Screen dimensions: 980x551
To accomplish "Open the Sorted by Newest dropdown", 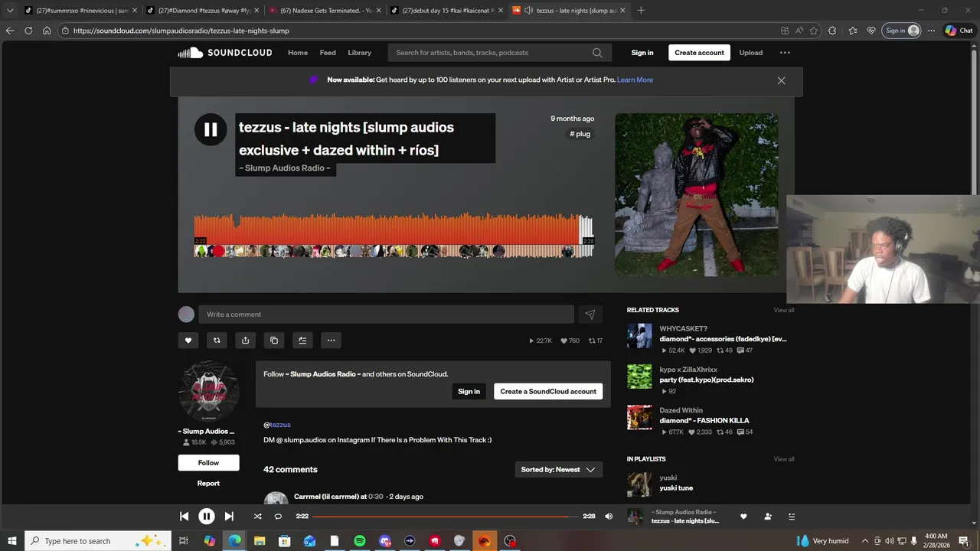I will pyautogui.click(x=558, y=470).
